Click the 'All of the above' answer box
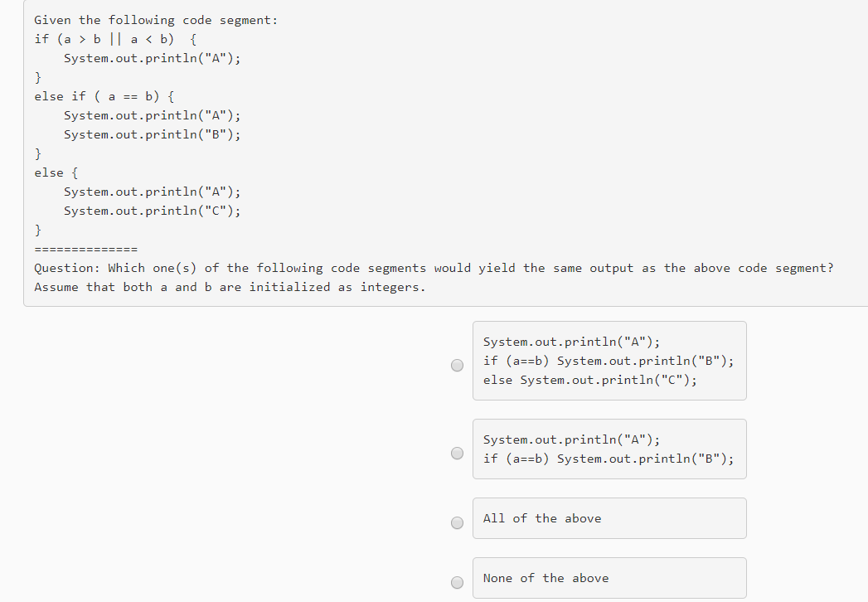Viewport: 868px width, 602px height. pyautogui.click(x=609, y=517)
